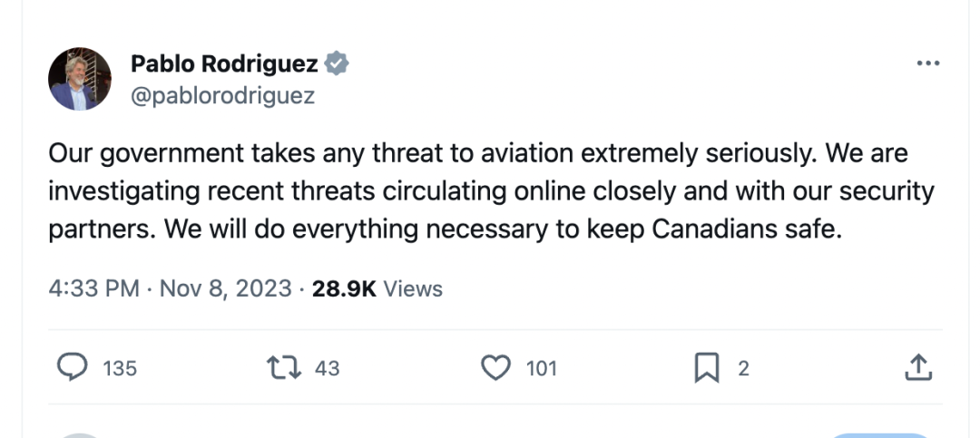Open the @pablorodriguez handle link
980x438 pixels.
pyautogui.click(x=222, y=95)
